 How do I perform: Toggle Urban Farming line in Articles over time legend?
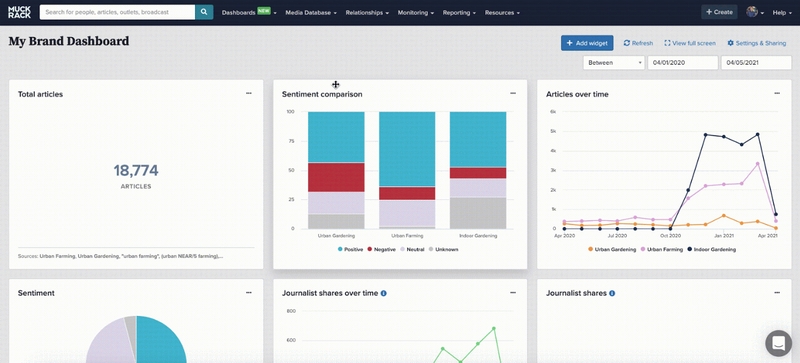point(662,250)
